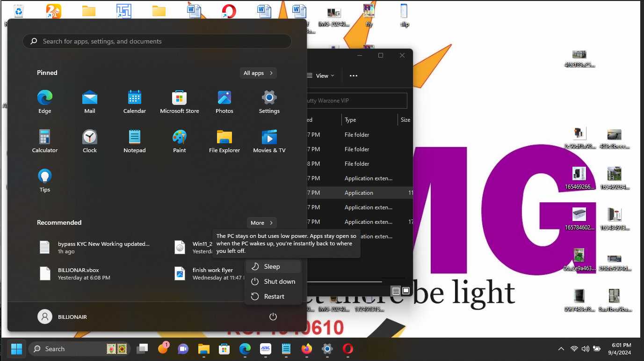Switch File Explorer to large icons view

coord(406,291)
